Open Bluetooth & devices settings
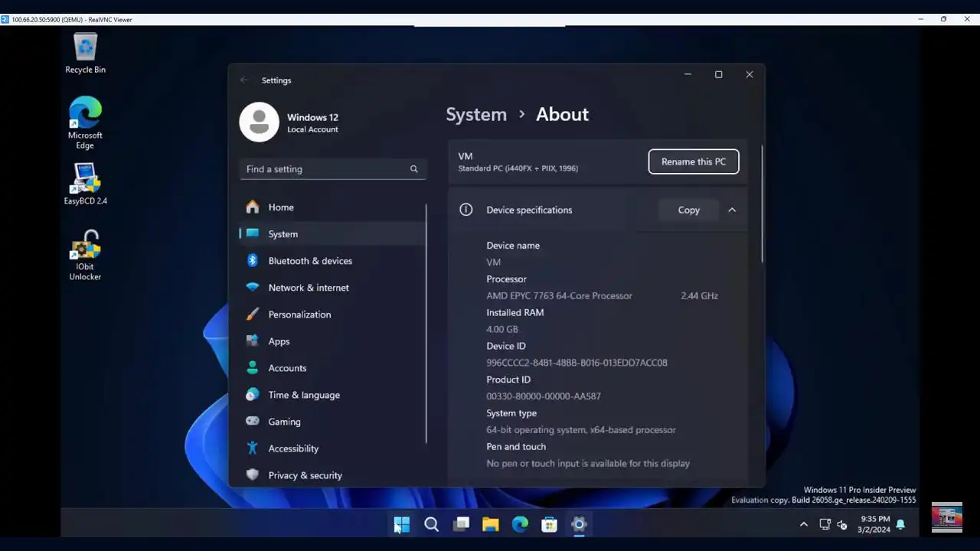Screen dimensions: 980x551 332,261
